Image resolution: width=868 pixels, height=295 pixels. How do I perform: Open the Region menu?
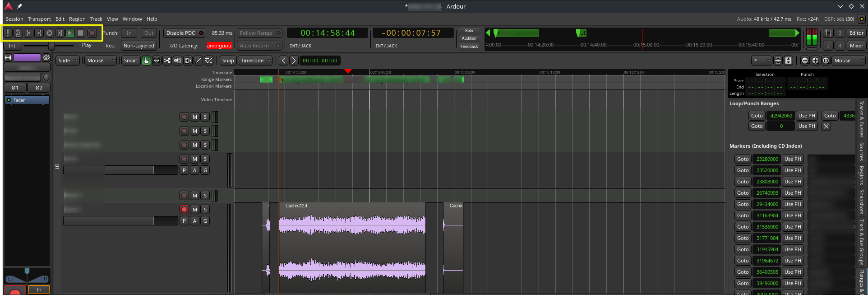pyautogui.click(x=77, y=19)
